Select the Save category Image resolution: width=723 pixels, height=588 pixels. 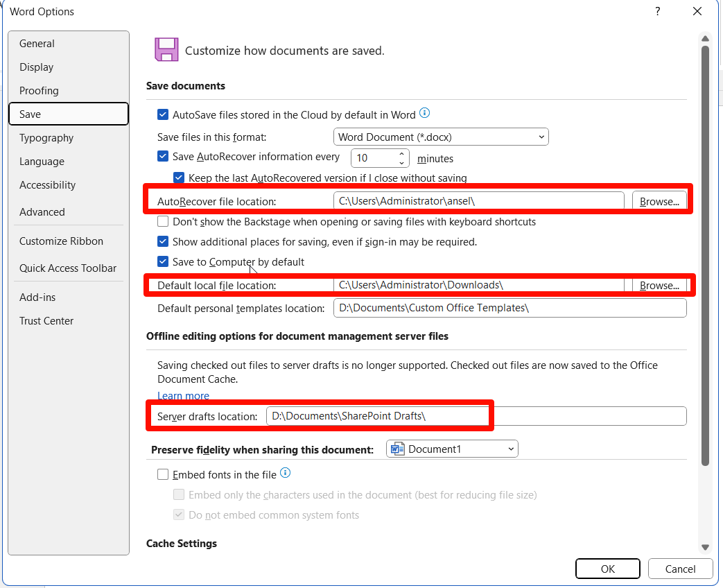click(69, 114)
